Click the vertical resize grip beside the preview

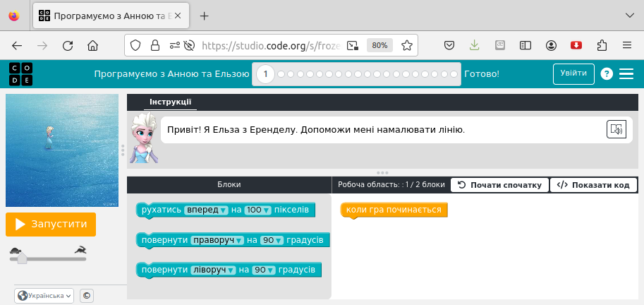coord(123,150)
